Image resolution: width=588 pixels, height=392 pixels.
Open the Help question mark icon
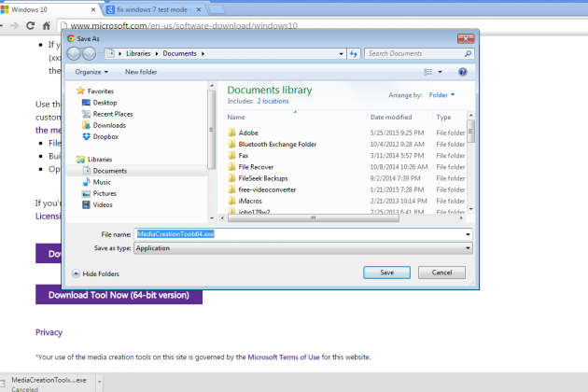coord(462,72)
